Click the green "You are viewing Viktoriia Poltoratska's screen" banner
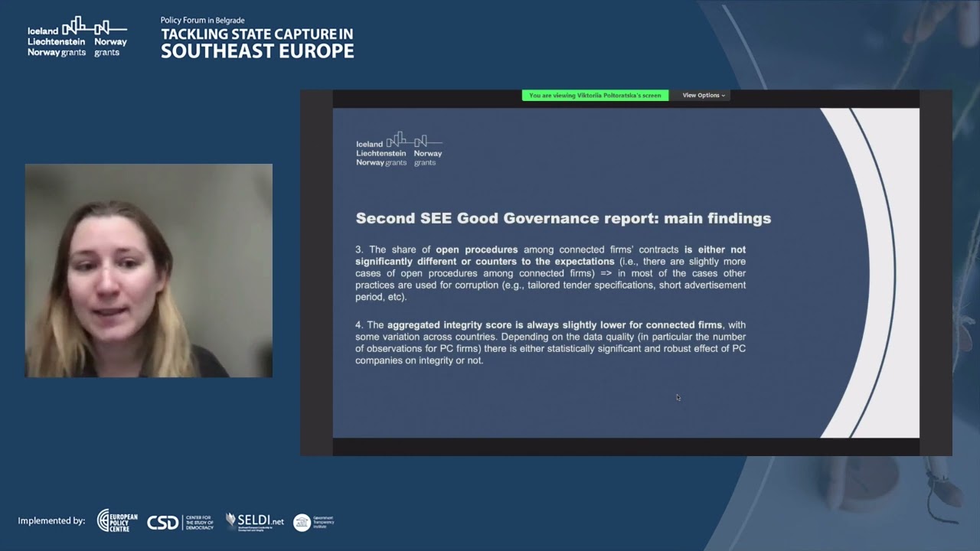Image resolution: width=980 pixels, height=551 pixels. point(595,96)
